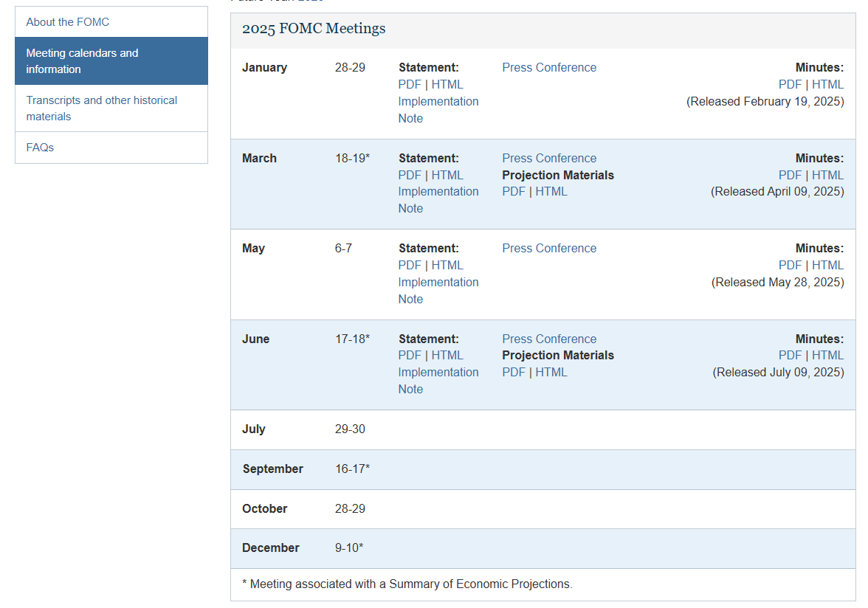Open May statement PDF link
The height and width of the screenshot is (608, 868).
[x=410, y=266]
